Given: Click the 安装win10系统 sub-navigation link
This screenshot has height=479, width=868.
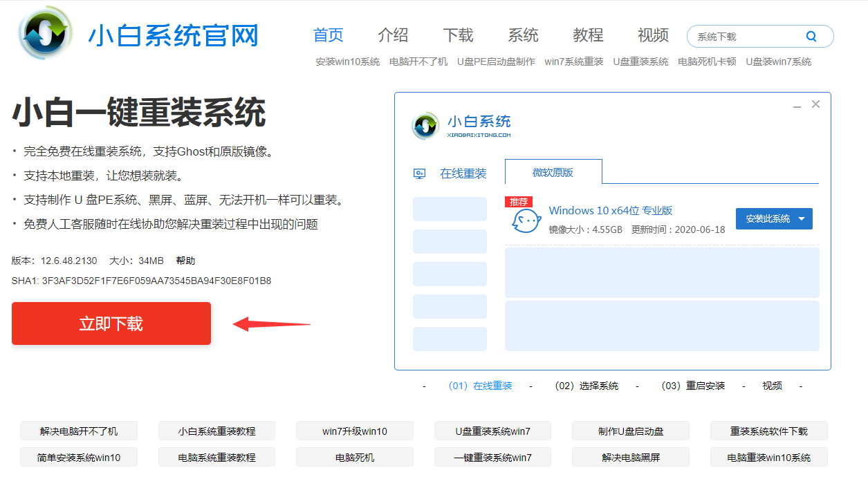Looking at the screenshot, I should click(x=344, y=62).
